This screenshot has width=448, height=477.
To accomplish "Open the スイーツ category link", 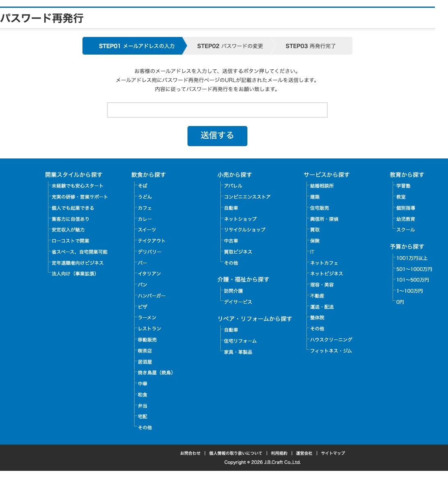I will click(x=147, y=230).
